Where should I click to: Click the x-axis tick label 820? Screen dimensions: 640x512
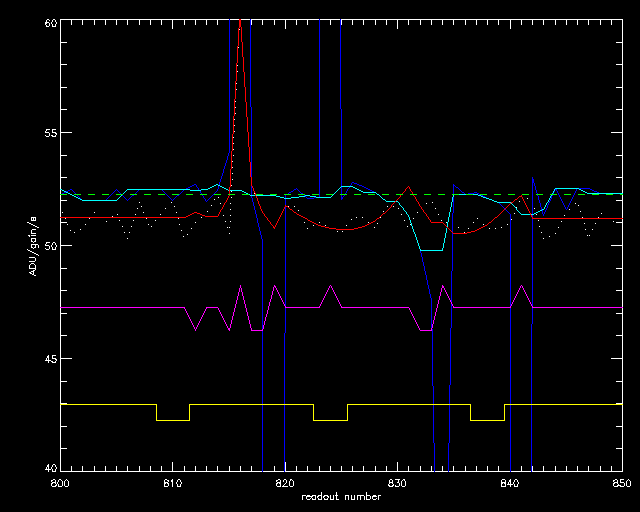(285, 484)
